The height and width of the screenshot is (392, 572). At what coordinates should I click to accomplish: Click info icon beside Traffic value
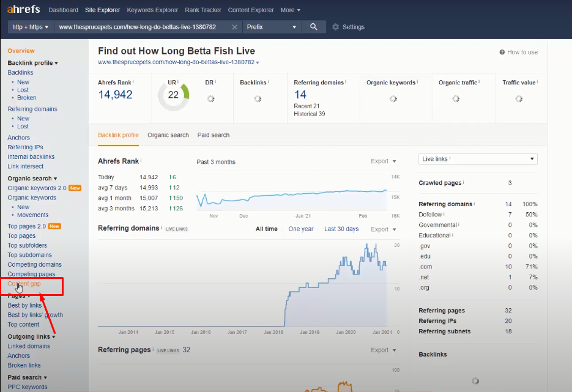(x=537, y=82)
